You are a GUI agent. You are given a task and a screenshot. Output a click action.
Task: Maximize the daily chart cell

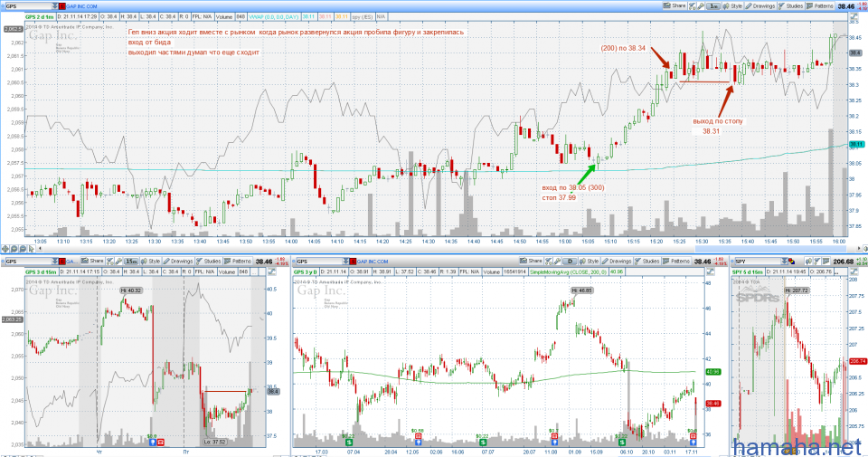pyautogui.click(x=711, y=271)
